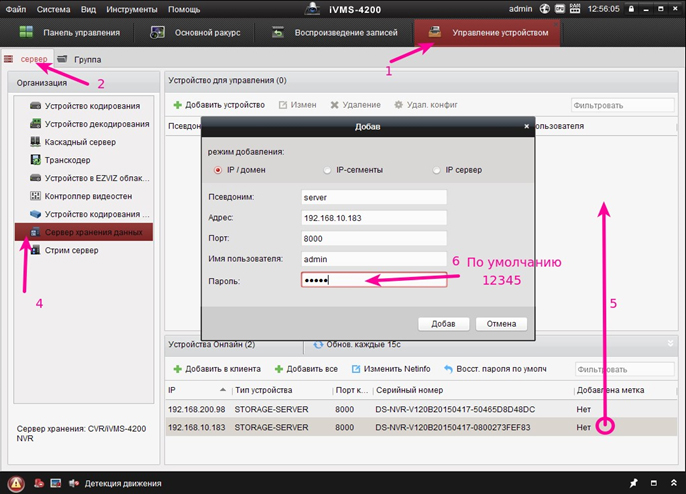This screenshot has height=494, width=686.
Task: Switch to Воспроизведение записей tab
Action: (x=335, y=32)
